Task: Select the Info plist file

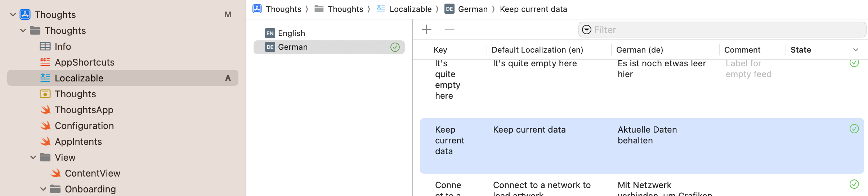Action: pos(63,46)
